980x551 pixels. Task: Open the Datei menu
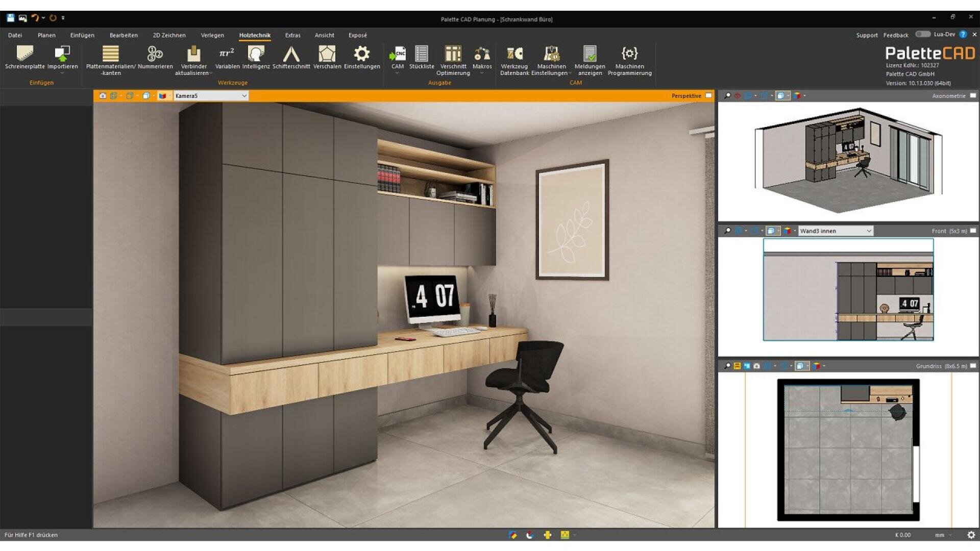tap(15, 35)
